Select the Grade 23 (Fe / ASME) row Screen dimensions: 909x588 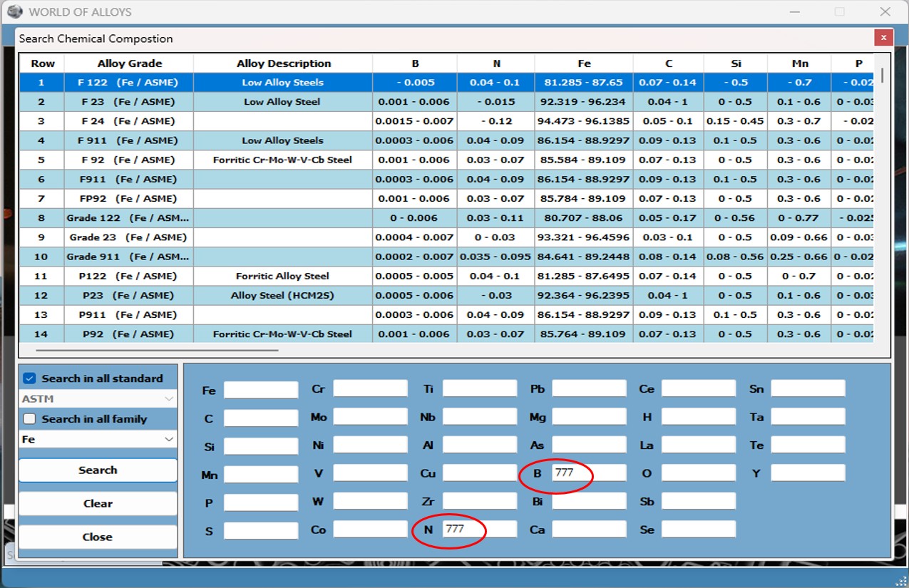[x=447, y=237]
